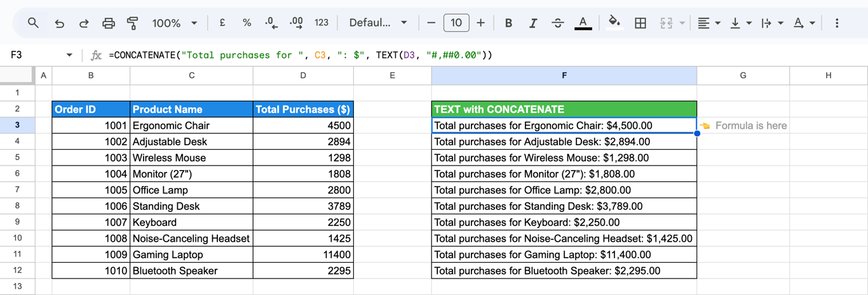The image size is (868, 295).
Task: Open the text wrapping menu
Action: point(771,23)
